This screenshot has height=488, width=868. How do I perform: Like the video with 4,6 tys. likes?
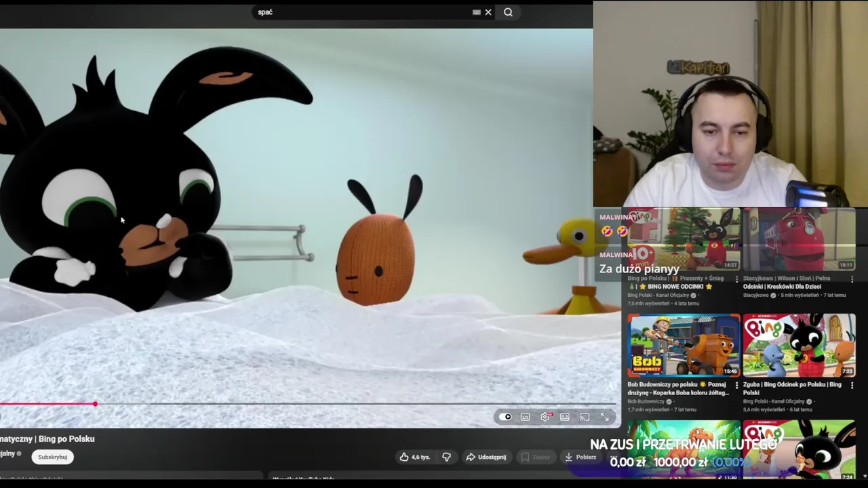pos(416,457)
